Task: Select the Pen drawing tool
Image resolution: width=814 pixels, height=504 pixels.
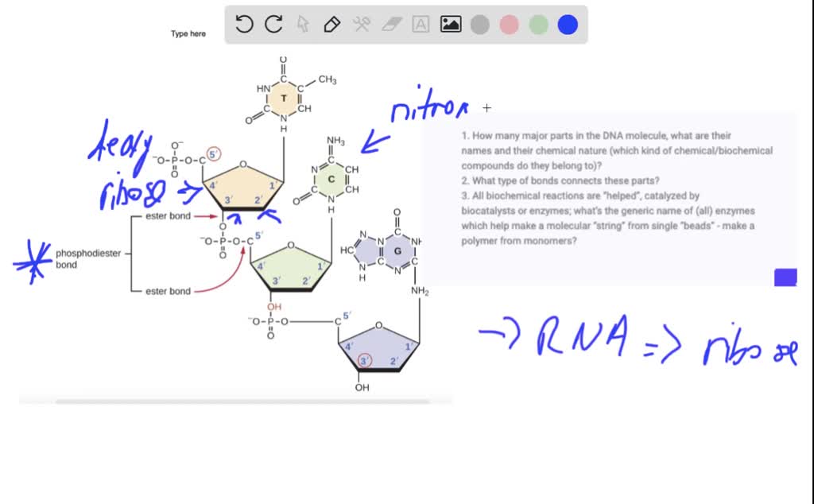Action: point(332,24)
